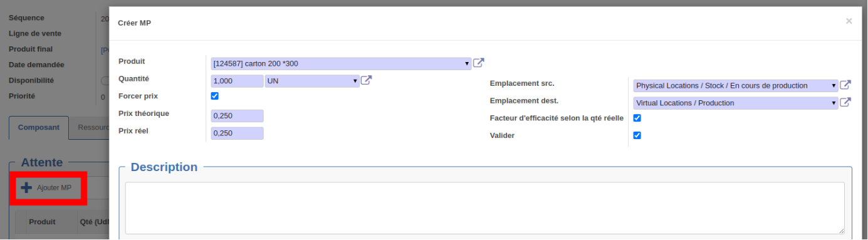
Task: Open external link beside UN unit field
Action: click(367, 81)
